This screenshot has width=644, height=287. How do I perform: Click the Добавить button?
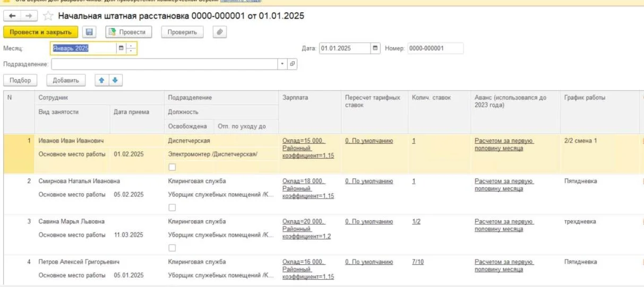click(x=66, y=80)
